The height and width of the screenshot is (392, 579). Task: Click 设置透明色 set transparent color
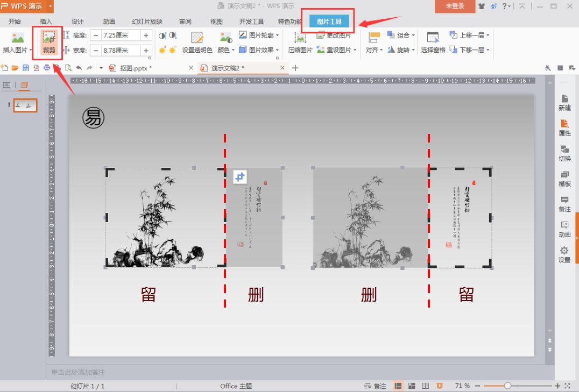coord(197,42)
